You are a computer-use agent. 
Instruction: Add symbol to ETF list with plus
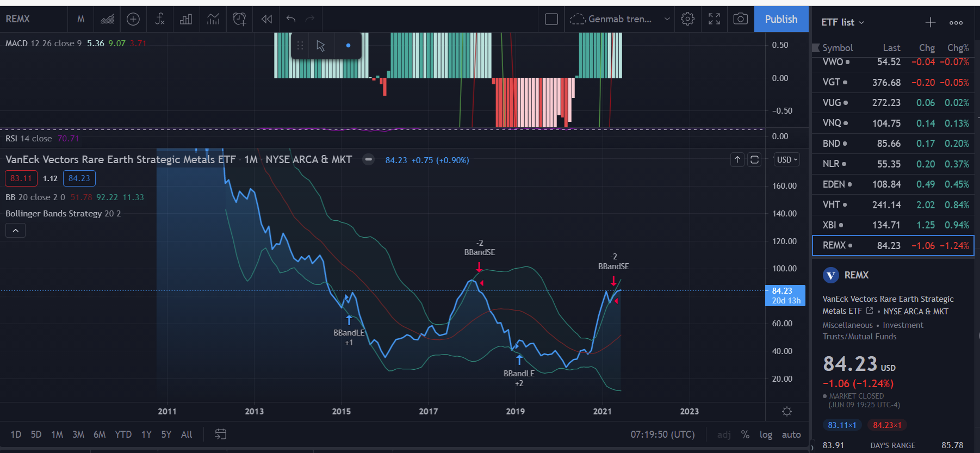pos(931,22)
